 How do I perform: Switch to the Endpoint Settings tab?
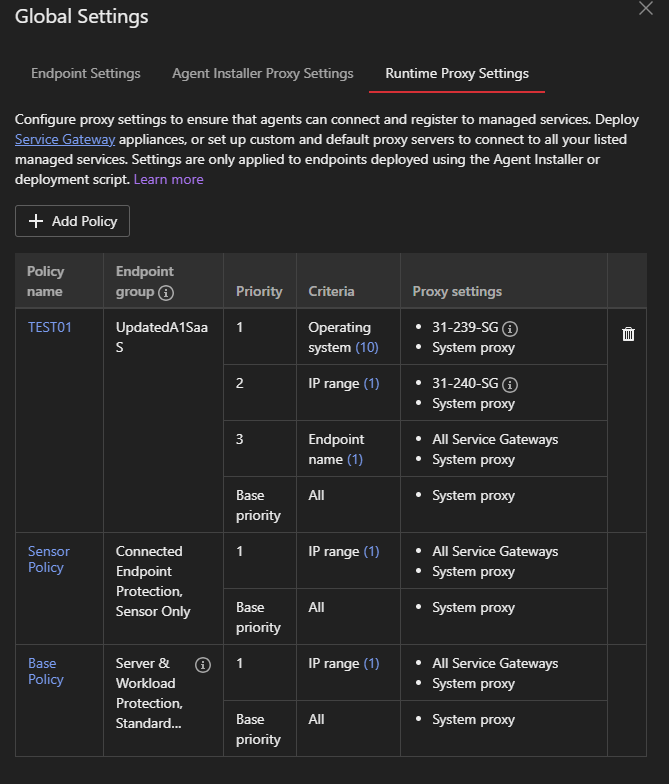[86, 74]
